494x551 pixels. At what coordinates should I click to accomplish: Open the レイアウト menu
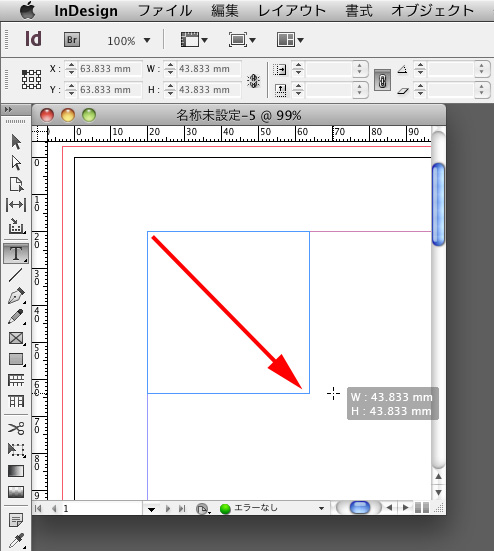point(292,11)
